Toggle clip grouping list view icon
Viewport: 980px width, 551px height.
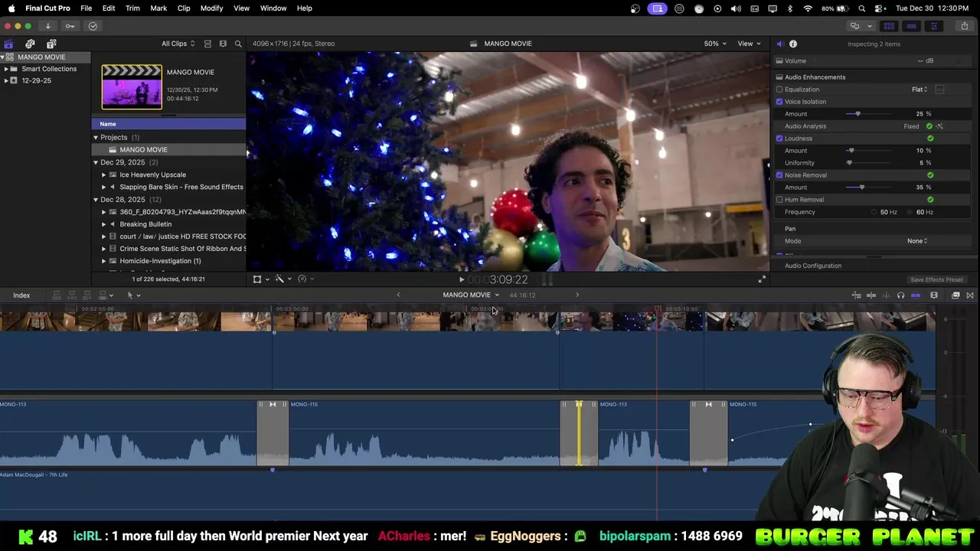tap(207, 44)
